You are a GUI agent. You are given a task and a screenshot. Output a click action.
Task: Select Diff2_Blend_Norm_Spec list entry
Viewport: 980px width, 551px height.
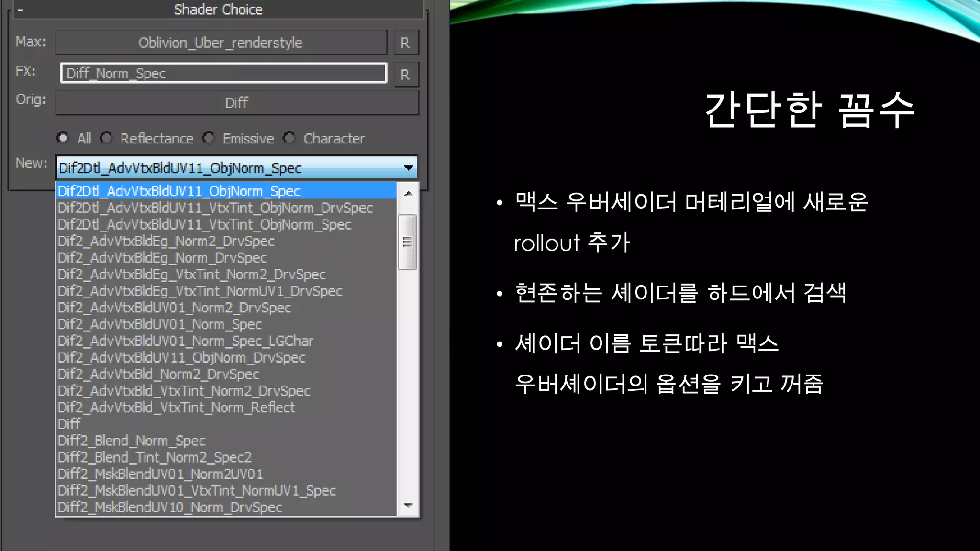pyautogui.click(x=132, y=441)
